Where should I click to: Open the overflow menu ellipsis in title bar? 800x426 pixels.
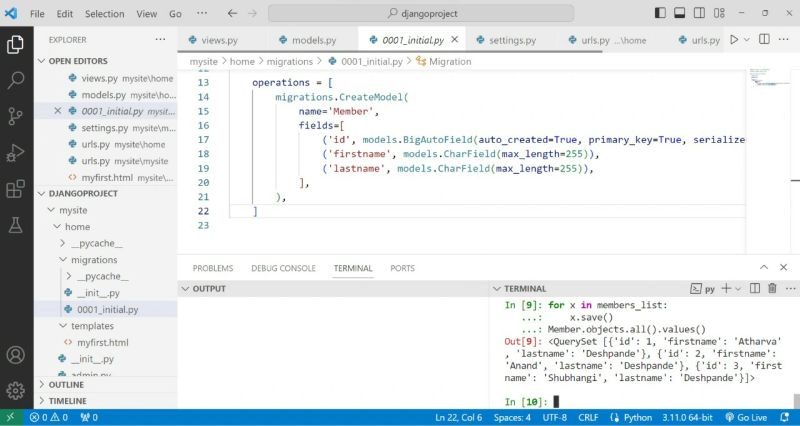[x=202, y=14]
